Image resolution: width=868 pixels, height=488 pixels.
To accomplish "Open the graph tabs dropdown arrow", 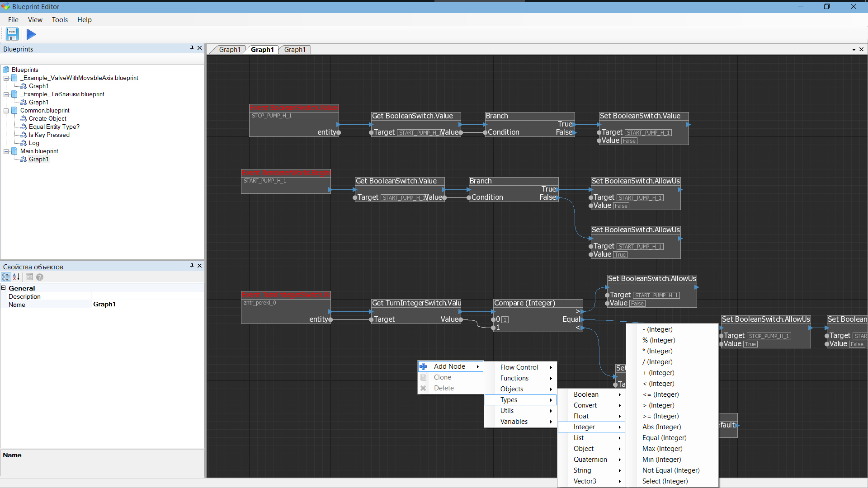I will 854,49.
